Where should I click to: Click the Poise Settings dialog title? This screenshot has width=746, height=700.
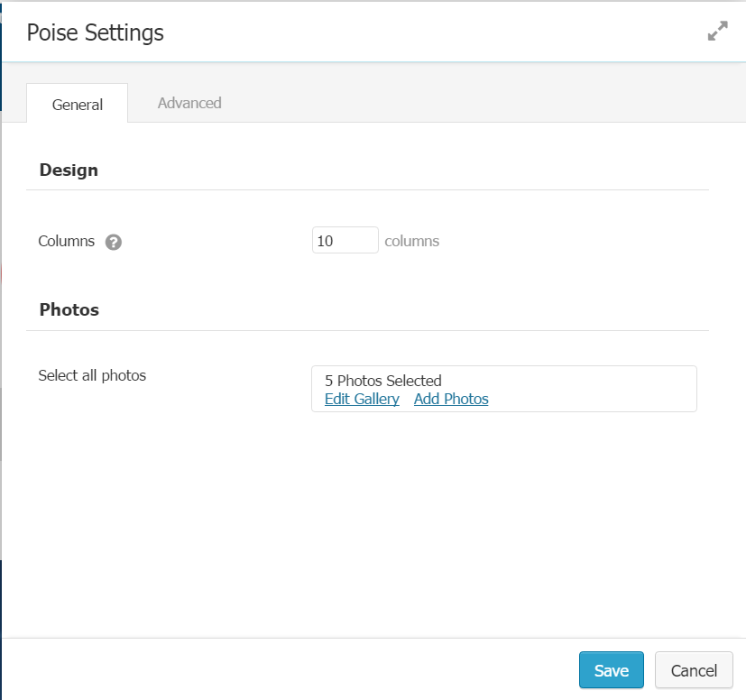click(95, 32)
